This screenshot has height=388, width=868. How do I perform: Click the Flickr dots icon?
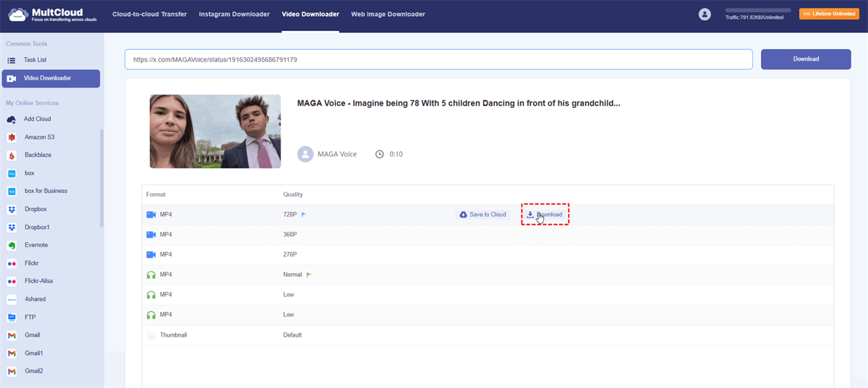point(12,263)
